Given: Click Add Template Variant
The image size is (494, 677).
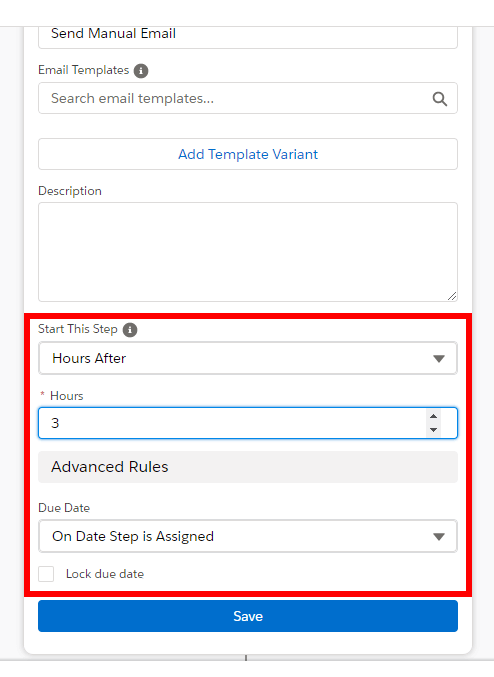Looking at the screenshot, I should coord(248,154).
